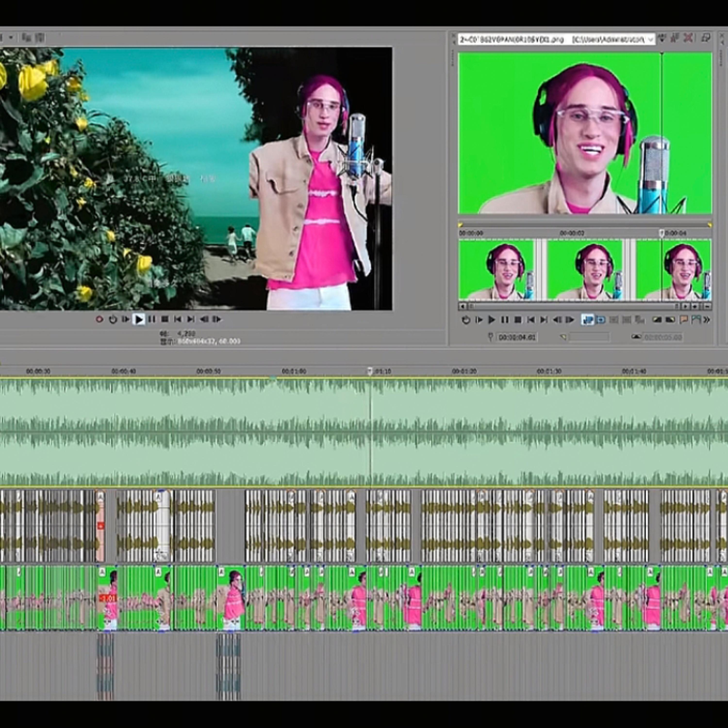Screen dimensions: 728x728
Task: Click the trimmer horizontal scrollbar track
Action: 573,306
